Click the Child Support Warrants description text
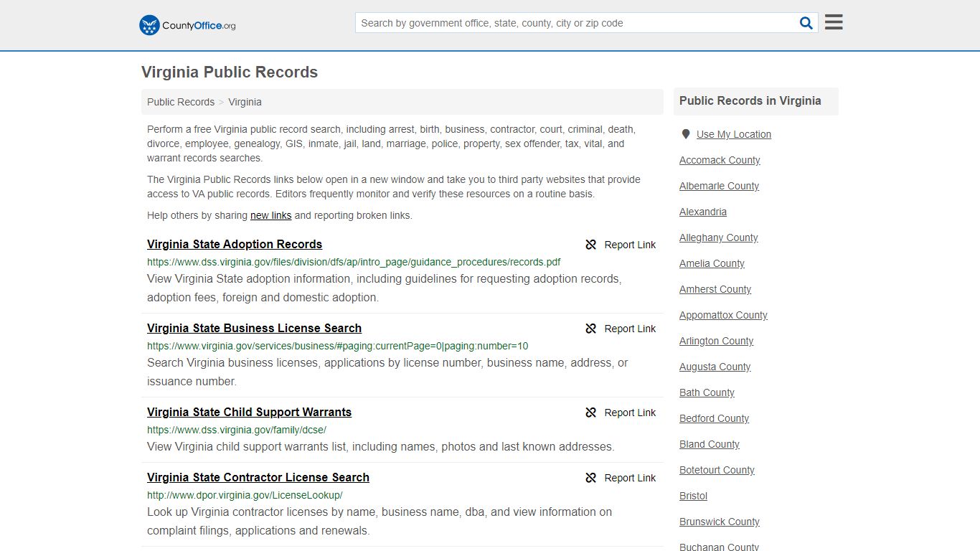The height and width of the screenshot is (551, 980). point(381,446)
